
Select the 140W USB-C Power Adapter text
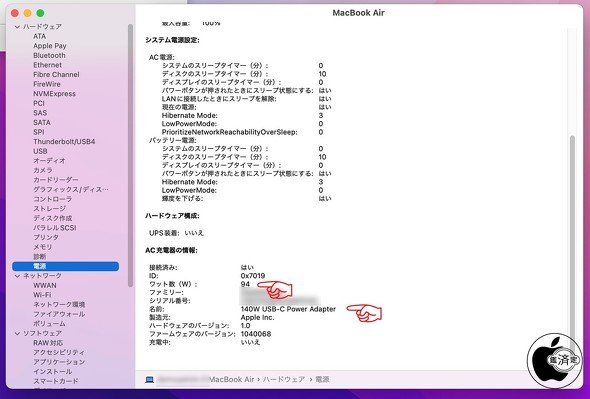288,309
